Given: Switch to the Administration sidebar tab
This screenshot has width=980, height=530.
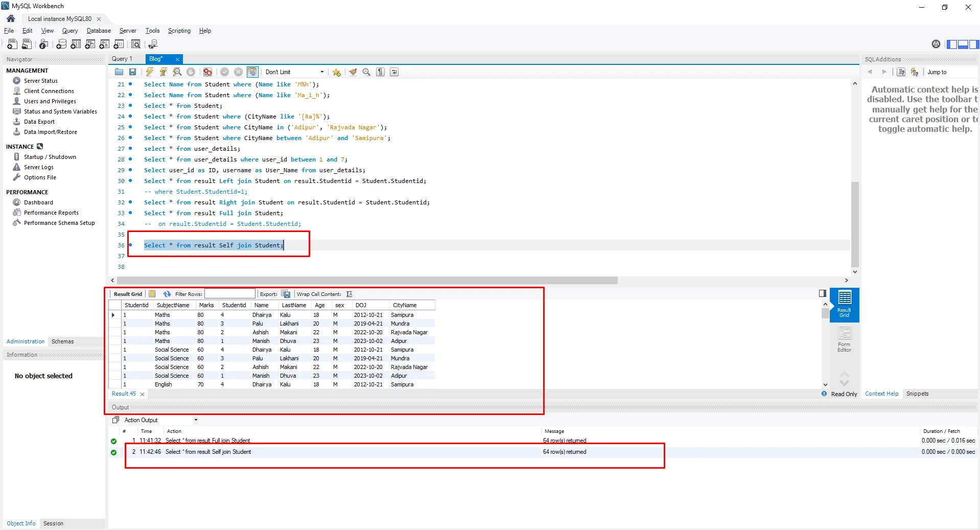Looking at the screenshot, I should coord(25,341).
